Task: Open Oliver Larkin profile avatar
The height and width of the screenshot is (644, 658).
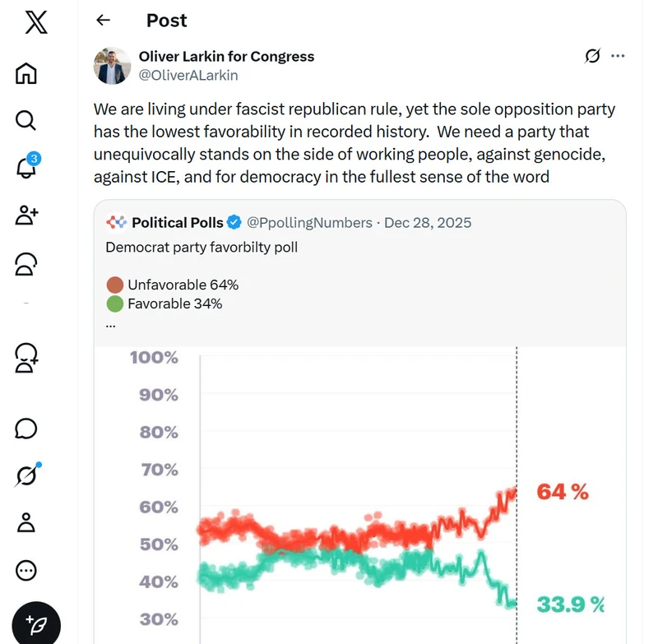Action: [x=112, y=66]
